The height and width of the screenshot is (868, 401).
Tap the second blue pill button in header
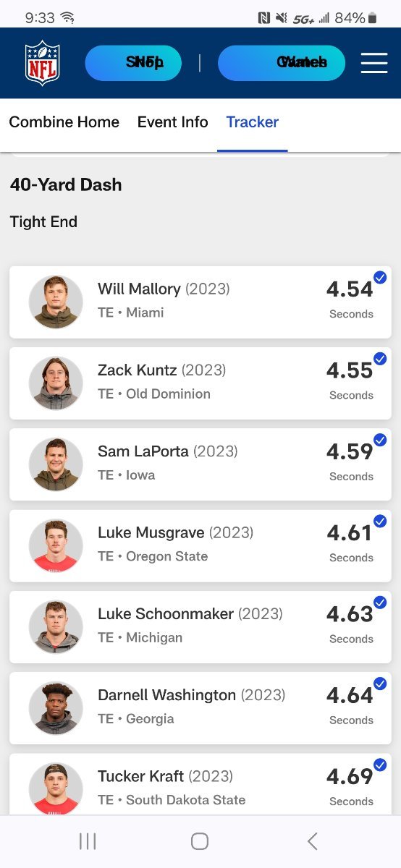pos(282,63)
